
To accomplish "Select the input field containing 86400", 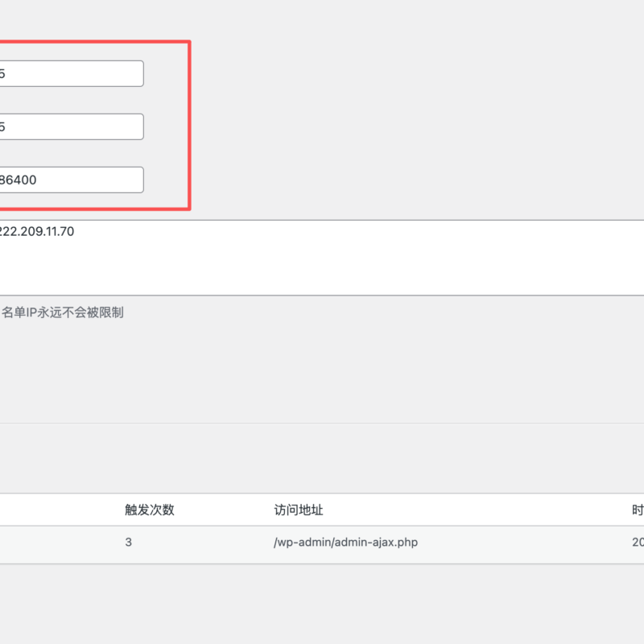I will point(71,180).
